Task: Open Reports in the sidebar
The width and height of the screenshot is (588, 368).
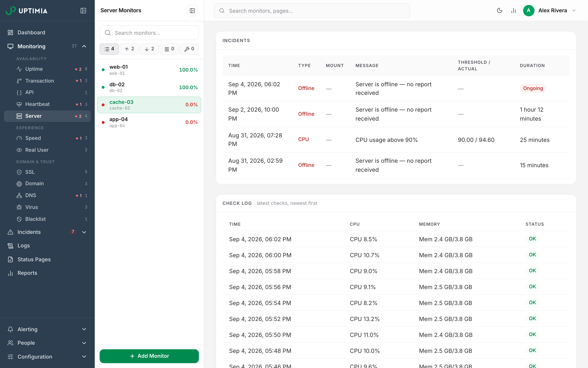Action: tap(47, 273)
